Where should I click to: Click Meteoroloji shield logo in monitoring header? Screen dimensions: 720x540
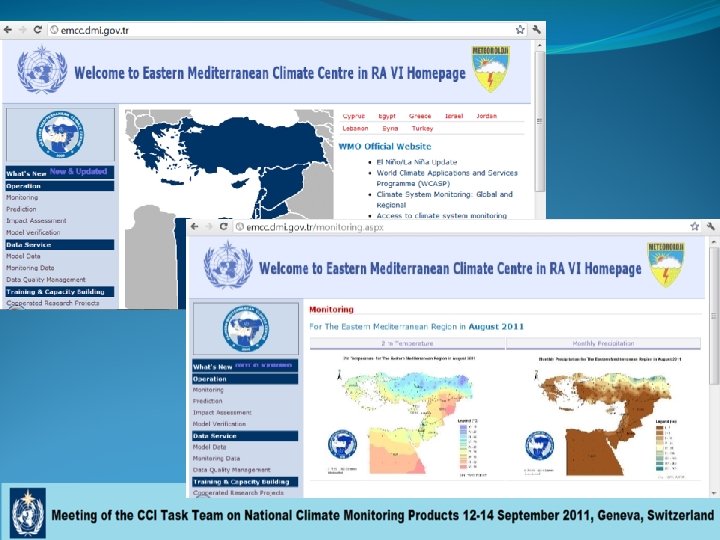(x=666, y=265)
